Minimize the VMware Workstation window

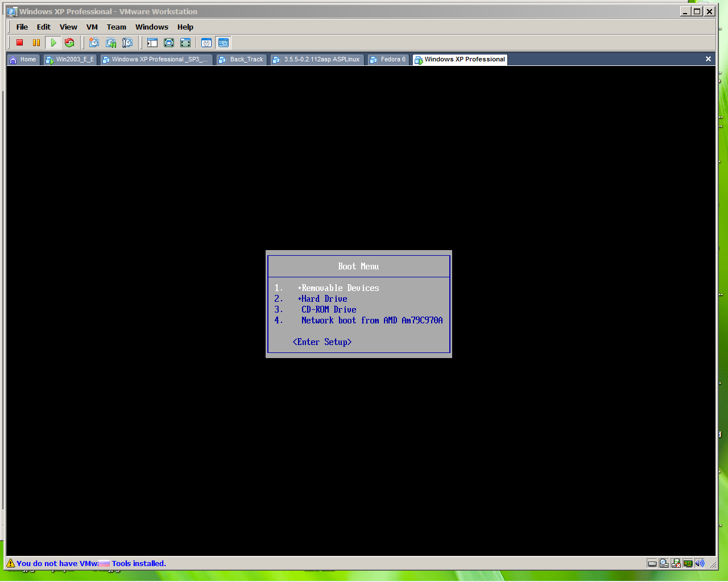coord(685,11)
